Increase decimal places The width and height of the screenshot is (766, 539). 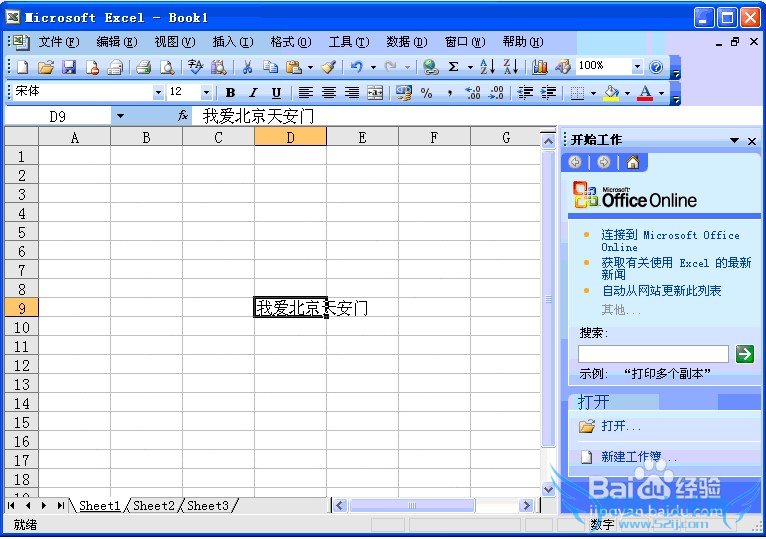point(472,92)
